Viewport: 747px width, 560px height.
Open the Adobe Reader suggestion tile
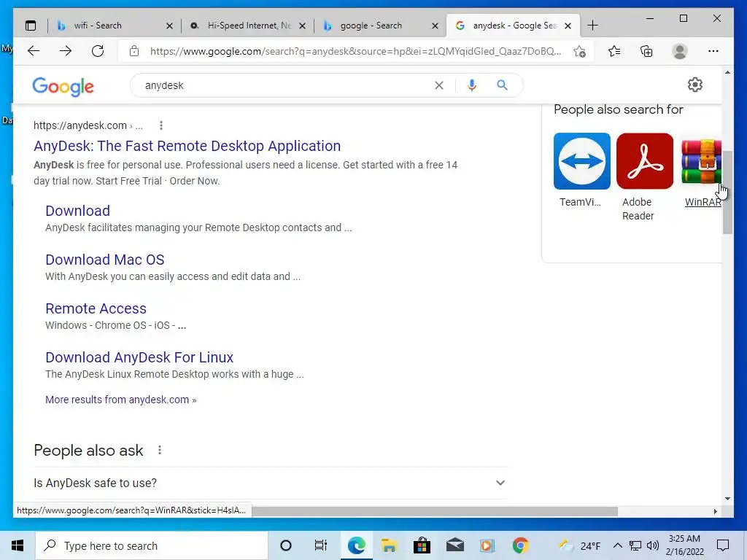point(645,161)
